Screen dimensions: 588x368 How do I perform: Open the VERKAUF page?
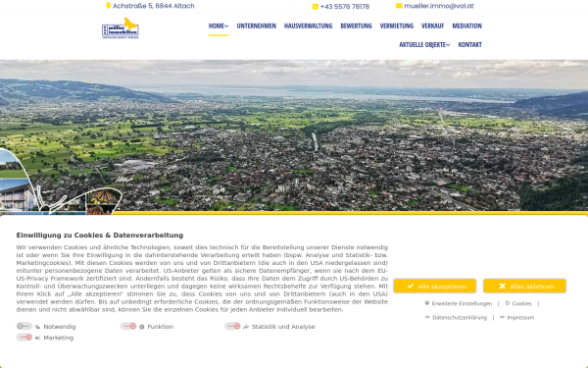(x=432, y=26)
